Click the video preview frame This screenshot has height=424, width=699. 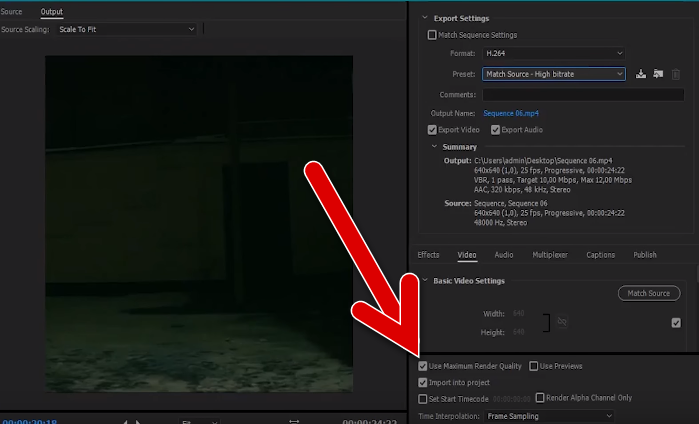tap(199, 224)
